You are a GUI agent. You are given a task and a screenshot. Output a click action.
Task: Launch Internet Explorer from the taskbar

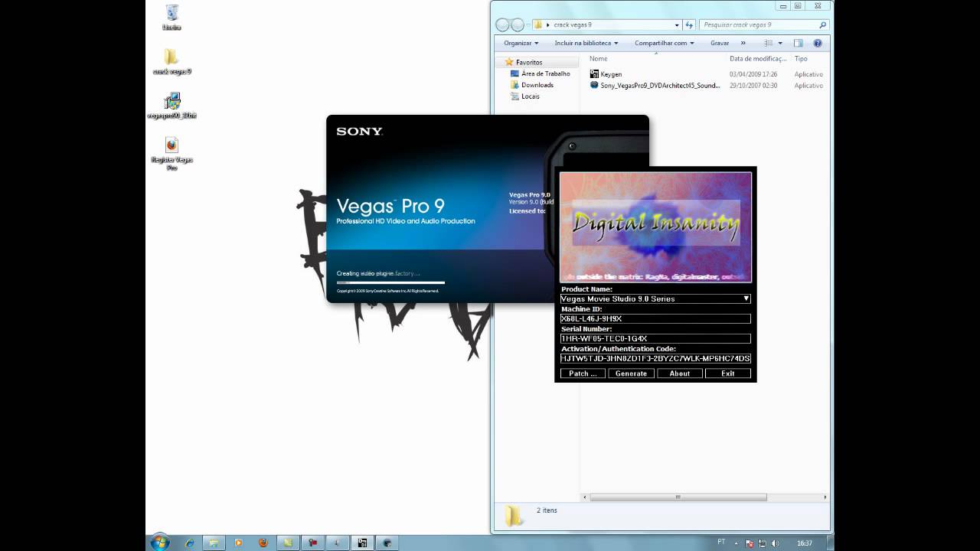click(190, 543)
